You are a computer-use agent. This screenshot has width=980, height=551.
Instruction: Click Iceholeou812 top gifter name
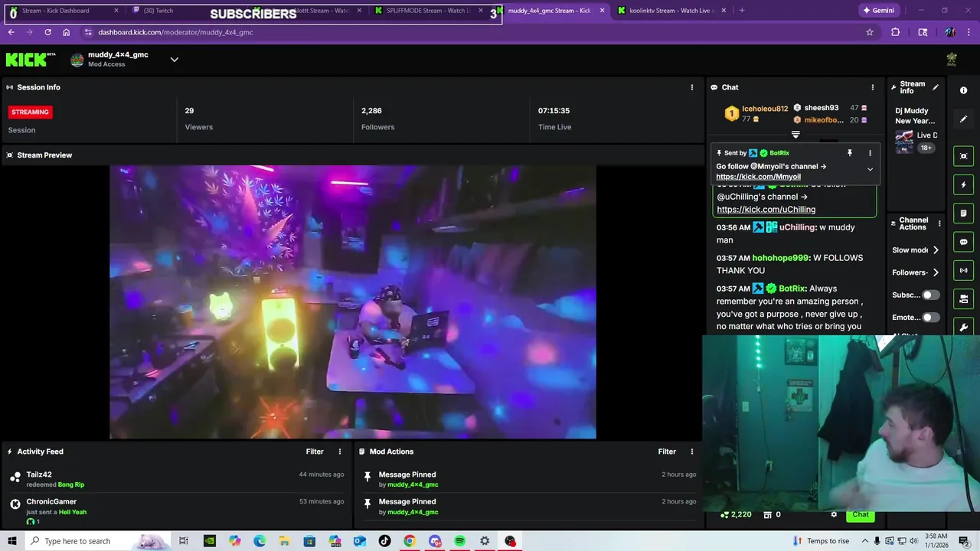765,109
